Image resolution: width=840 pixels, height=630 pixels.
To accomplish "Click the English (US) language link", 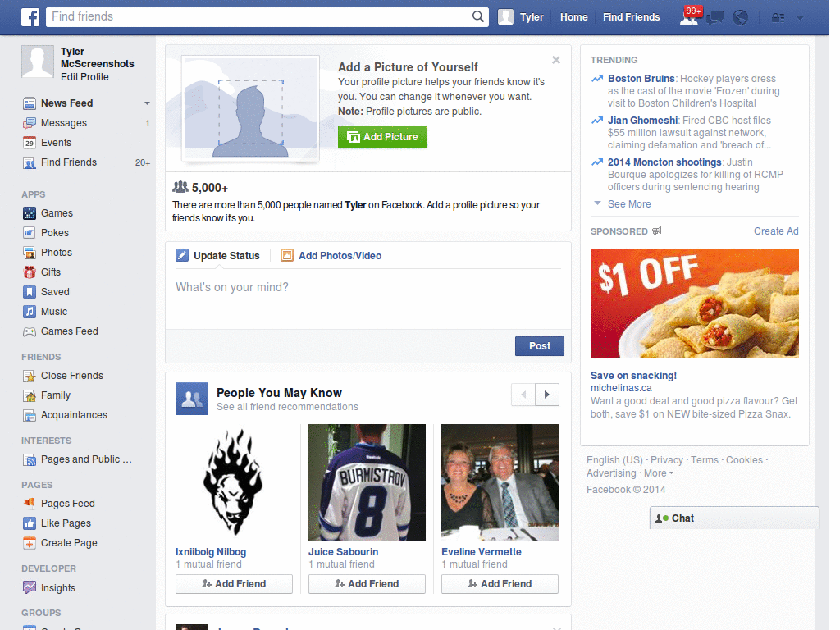I will 614,460.
